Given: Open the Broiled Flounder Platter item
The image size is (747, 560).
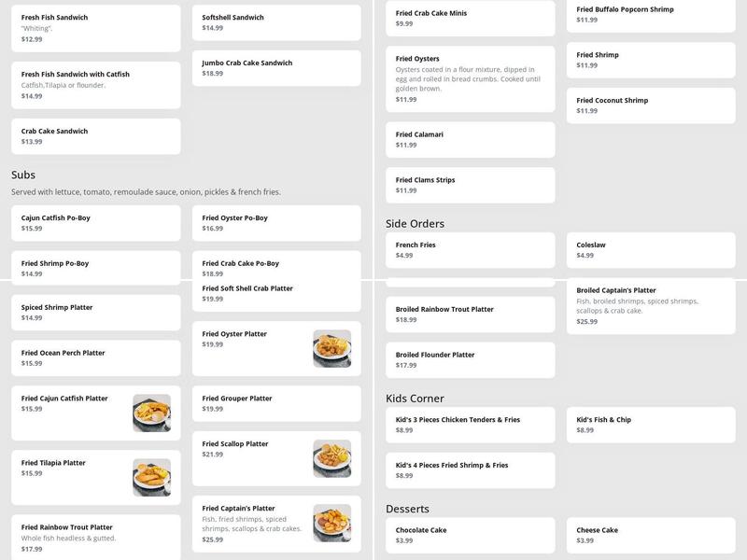Looking at the screenshot, I should [470, 360].
